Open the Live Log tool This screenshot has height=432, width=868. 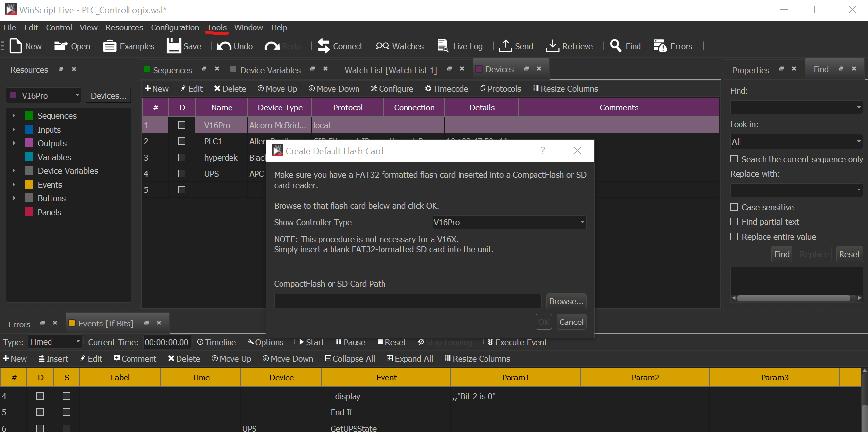[460, 46]
